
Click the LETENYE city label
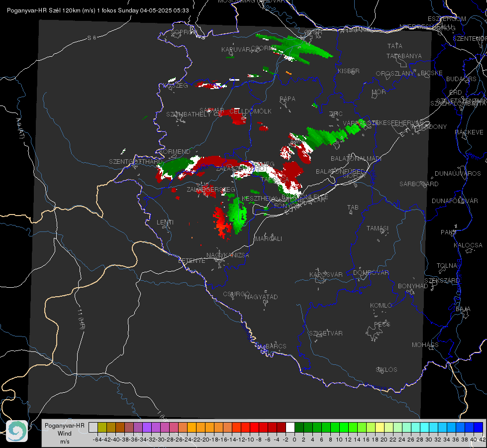(x=192, y=260)
